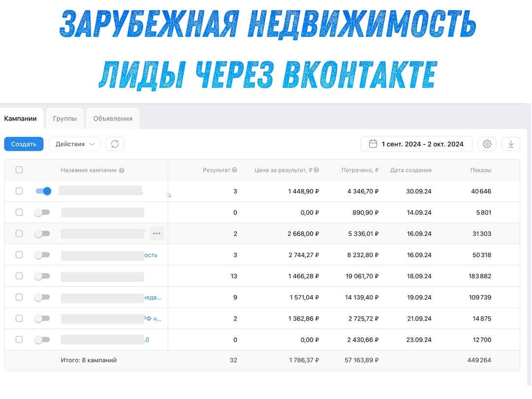Click the 14 139,40 ₽ spent cell

click(362, 298)
